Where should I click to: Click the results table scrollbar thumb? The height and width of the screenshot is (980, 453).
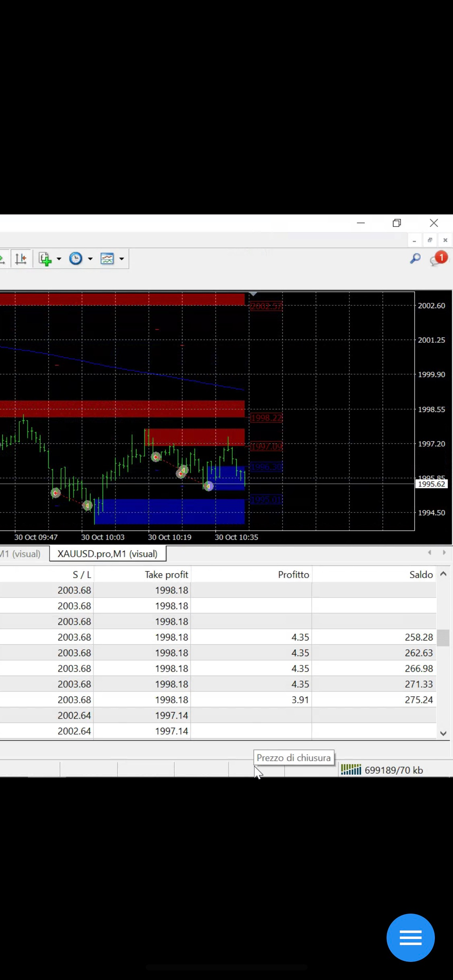(443, 638)
